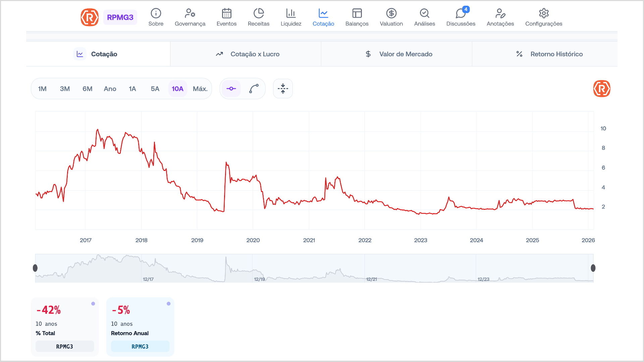This screenshot has width=644, height=362.
Task: Click the 12/19 marker in navigator
Action: click(x=259, y=279)
